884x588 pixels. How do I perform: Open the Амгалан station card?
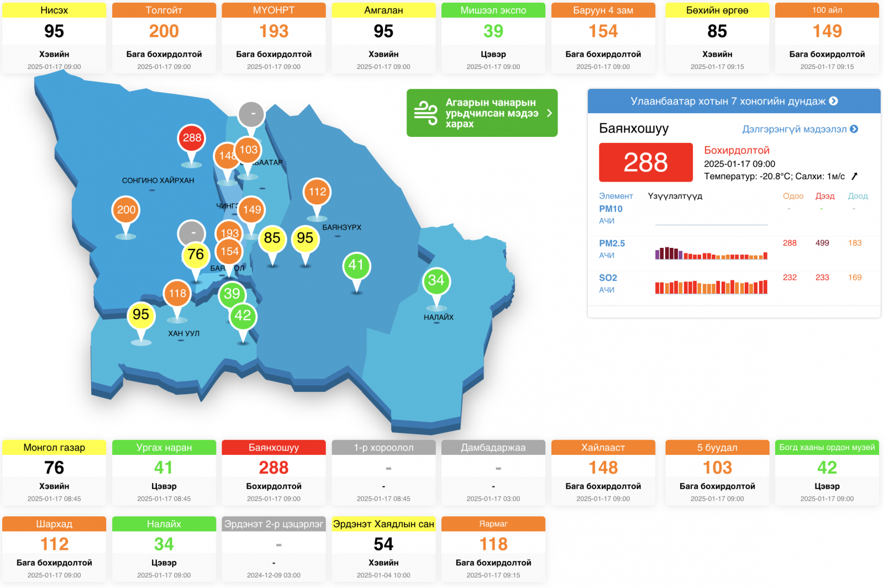click(x=383, y=38)
